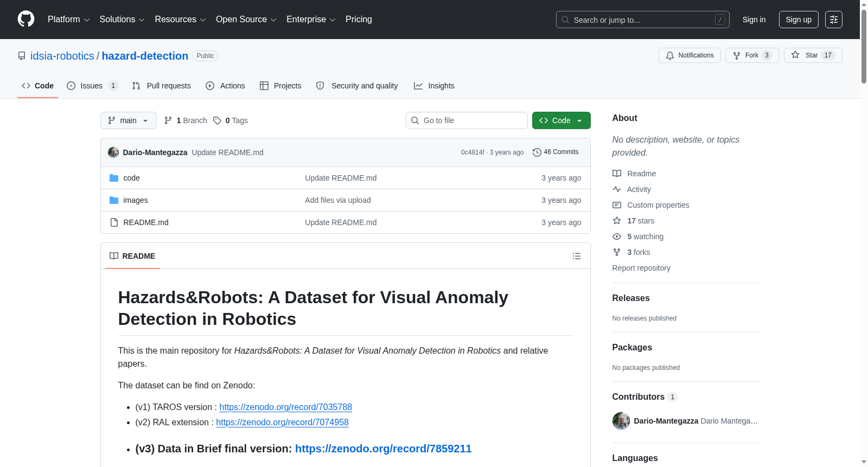Click 'Add files via upload' commit message
868x467 pixels.
click(x=338, y=200)
